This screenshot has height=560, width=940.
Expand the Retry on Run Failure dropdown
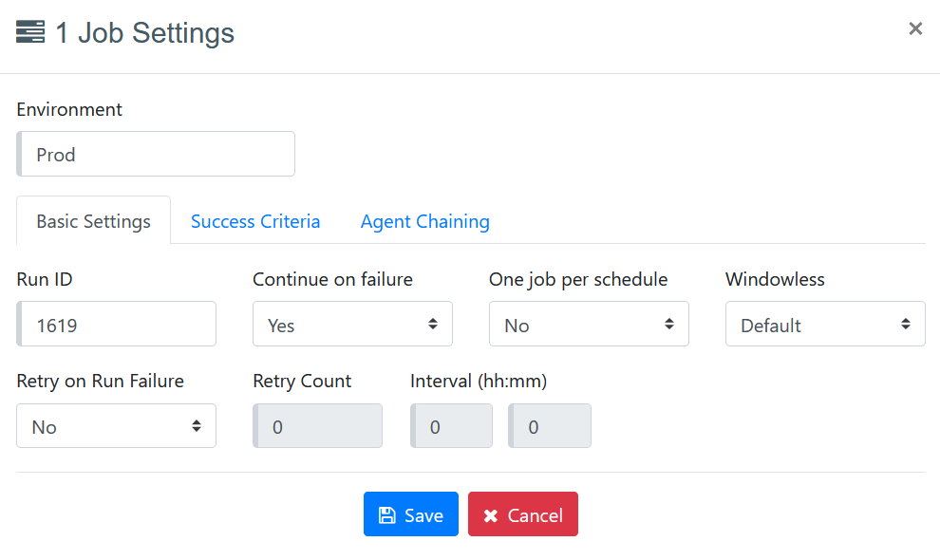point(116,426)
